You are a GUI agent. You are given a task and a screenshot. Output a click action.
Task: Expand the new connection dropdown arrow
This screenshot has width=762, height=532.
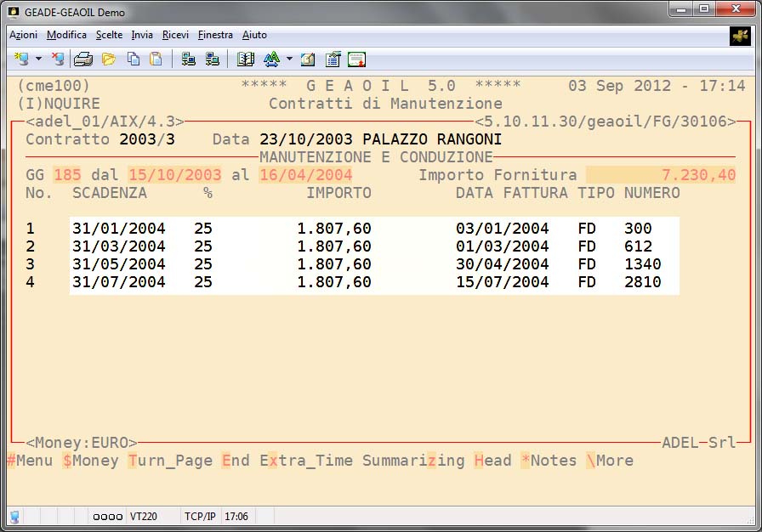tap(38, 59)
